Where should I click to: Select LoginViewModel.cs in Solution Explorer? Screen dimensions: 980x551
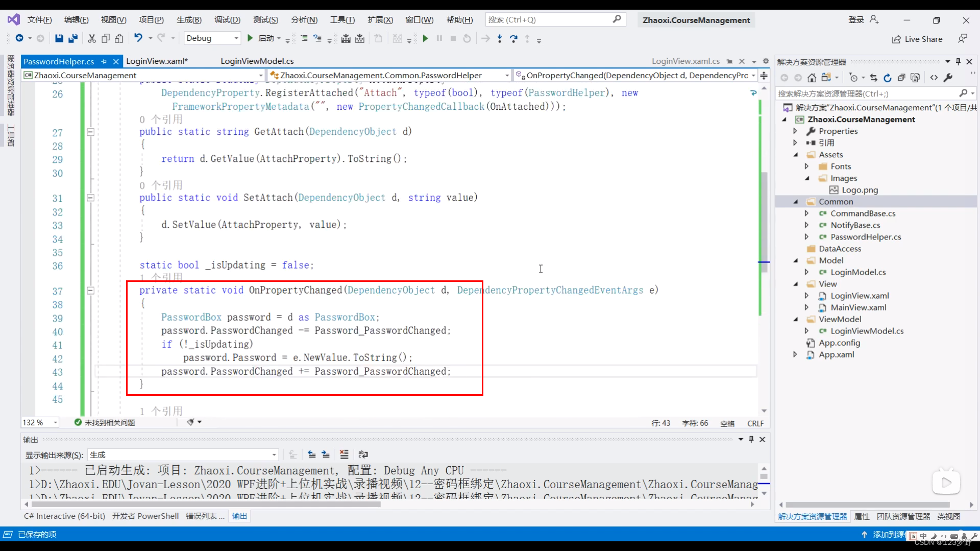[867, 331]
